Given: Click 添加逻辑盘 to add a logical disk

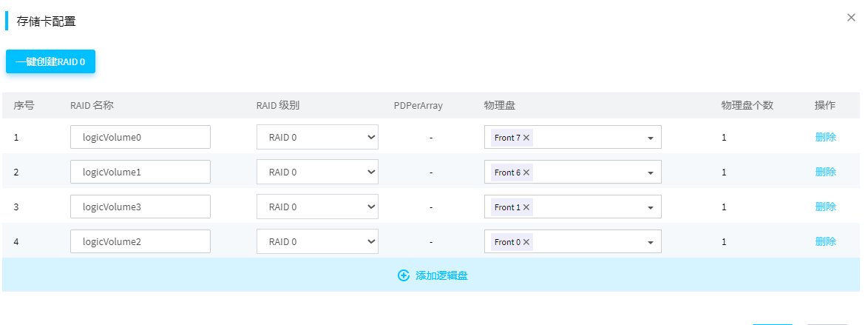Looking at the screenshot, I should 441,275.
